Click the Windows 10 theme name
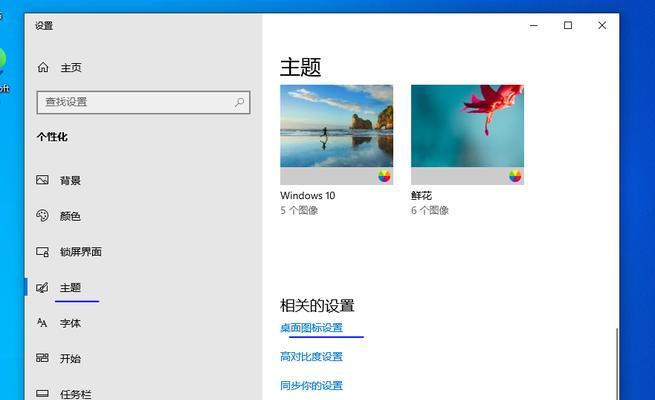The height and width of the screenshot is (400, 655). tap(308, 195)
